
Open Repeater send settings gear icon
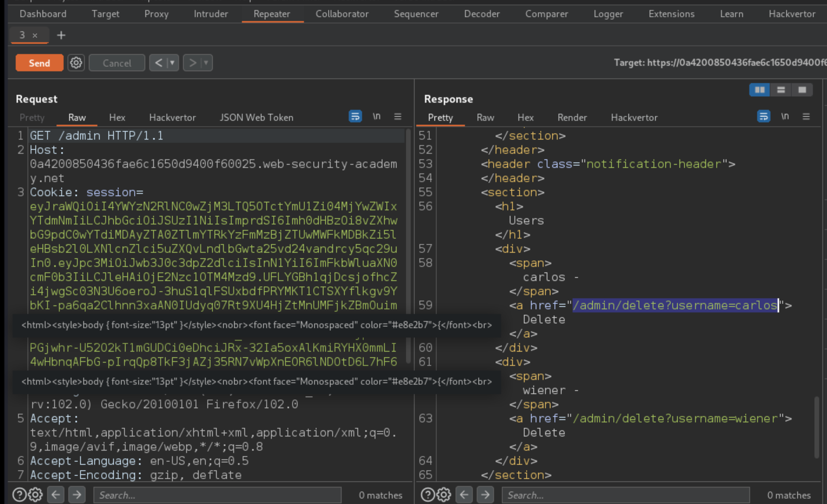point(76,63)
